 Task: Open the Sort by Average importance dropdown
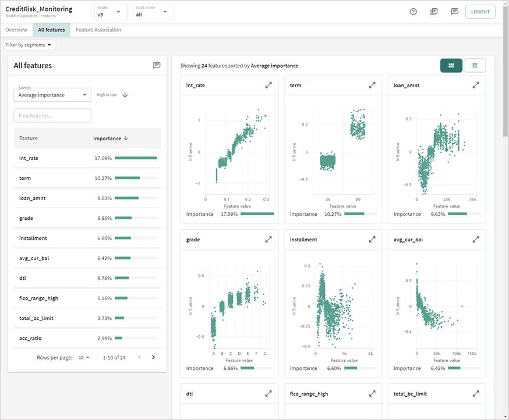pyautogui.click(x=52, y=94)
